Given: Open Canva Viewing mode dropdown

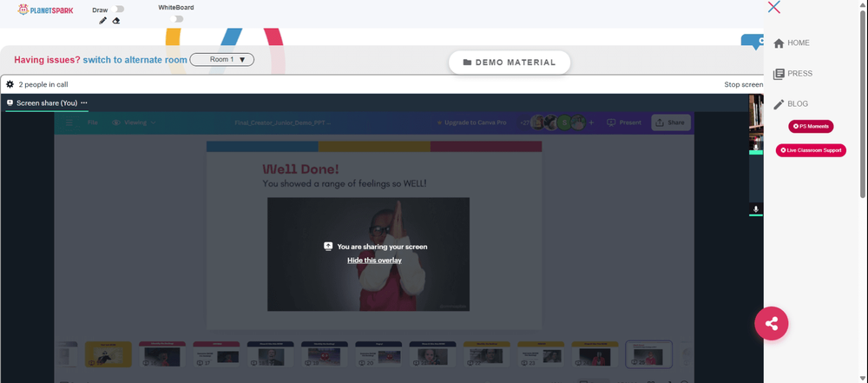Looking at the screenshot, I should coord(135,122).
